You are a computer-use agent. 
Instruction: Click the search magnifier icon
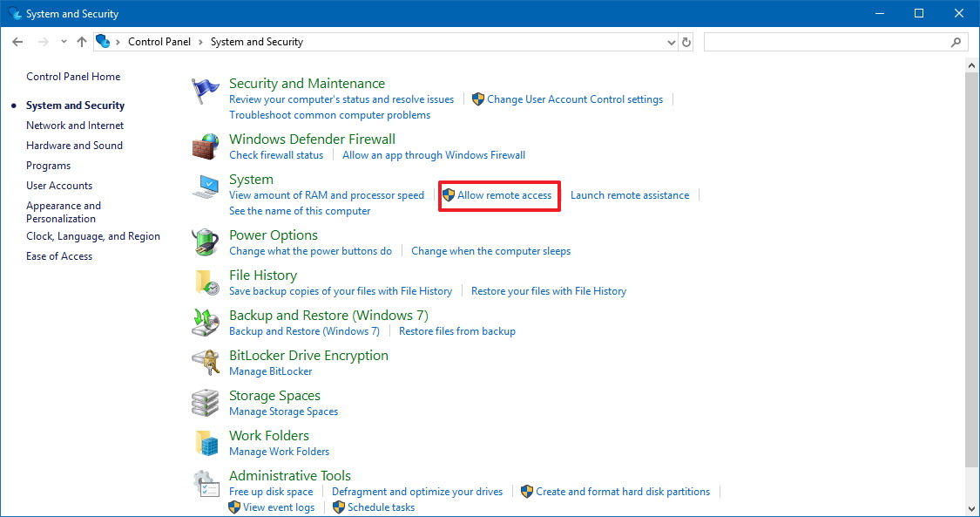[956, 42]
